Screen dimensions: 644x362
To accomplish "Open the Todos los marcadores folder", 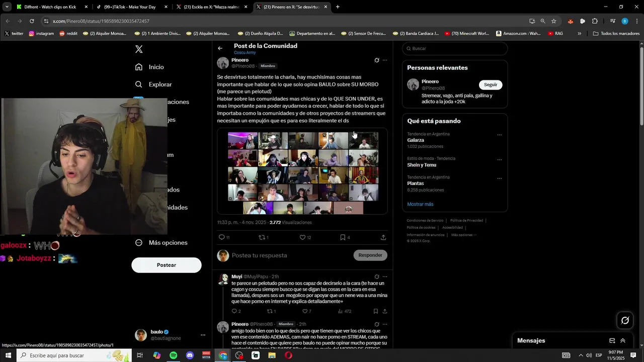I will 616,34.
